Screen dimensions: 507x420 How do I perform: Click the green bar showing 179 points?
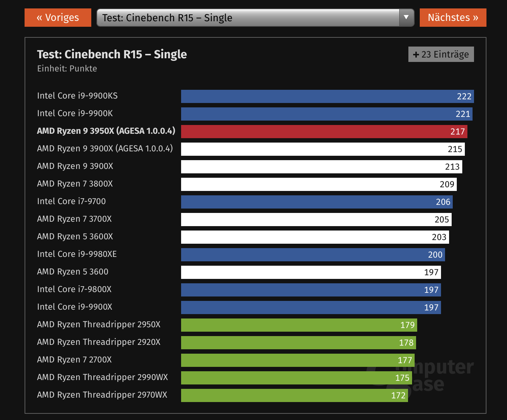(x=299, y=325)
